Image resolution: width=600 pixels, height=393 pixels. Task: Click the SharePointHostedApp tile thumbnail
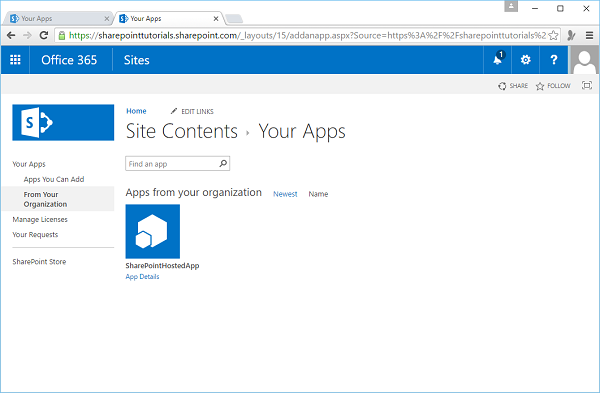click(x=153, y=232)
